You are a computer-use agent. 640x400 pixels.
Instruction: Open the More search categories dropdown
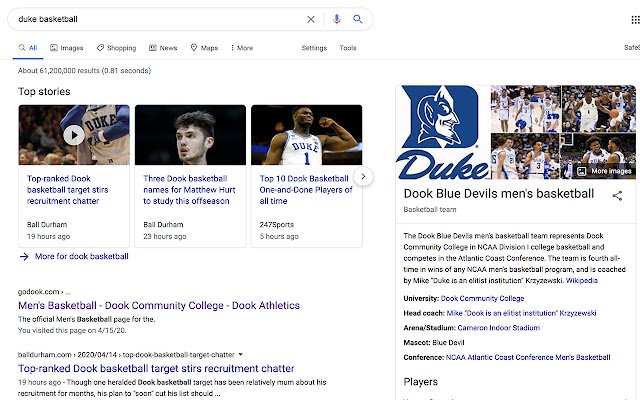click(242, 48)
